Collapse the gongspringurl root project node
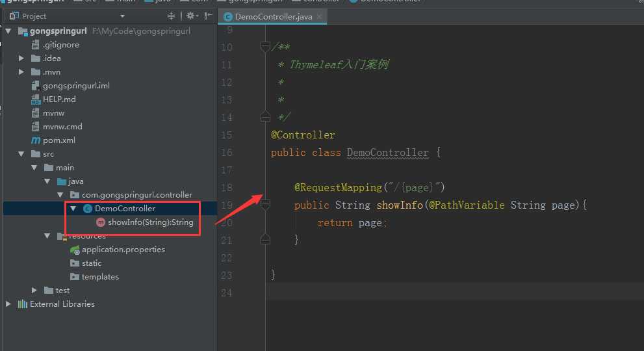The height and width of the screenshot is (351, 644). (8, 31)
